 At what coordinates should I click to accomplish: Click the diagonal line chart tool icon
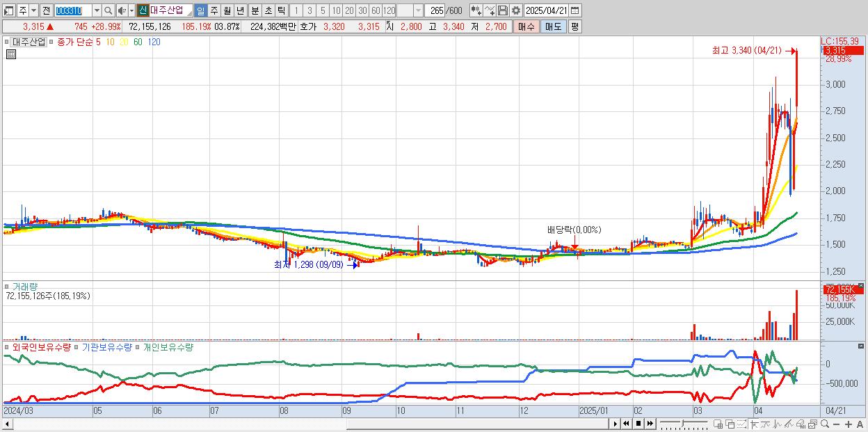point(789,424)
